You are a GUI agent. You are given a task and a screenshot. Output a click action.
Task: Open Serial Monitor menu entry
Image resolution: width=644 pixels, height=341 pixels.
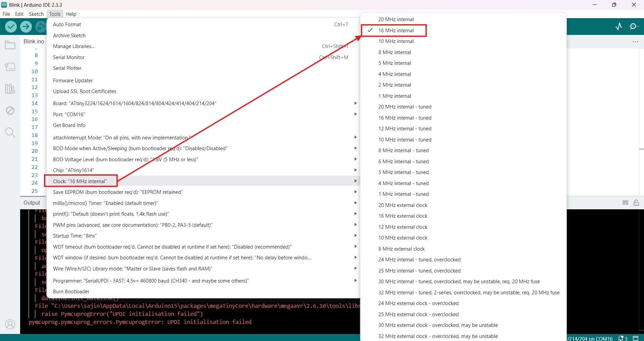tap(203, 57)
